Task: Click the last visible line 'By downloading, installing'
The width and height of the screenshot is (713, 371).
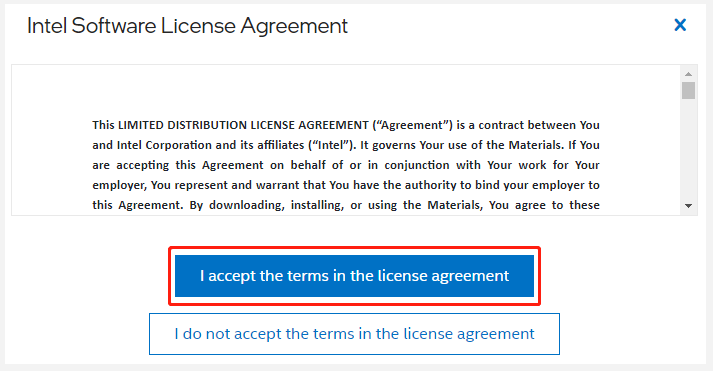Action: [x=346, y=205]
